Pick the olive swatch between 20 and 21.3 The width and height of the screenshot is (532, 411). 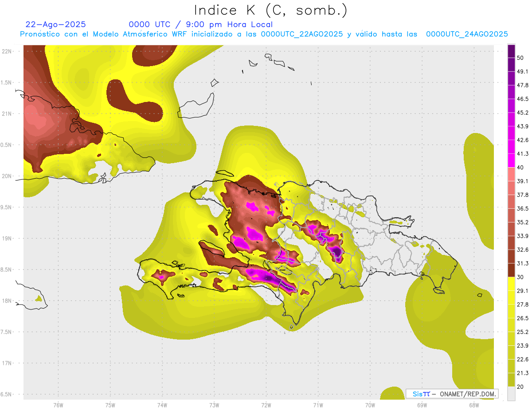click(x=511, y=380)
